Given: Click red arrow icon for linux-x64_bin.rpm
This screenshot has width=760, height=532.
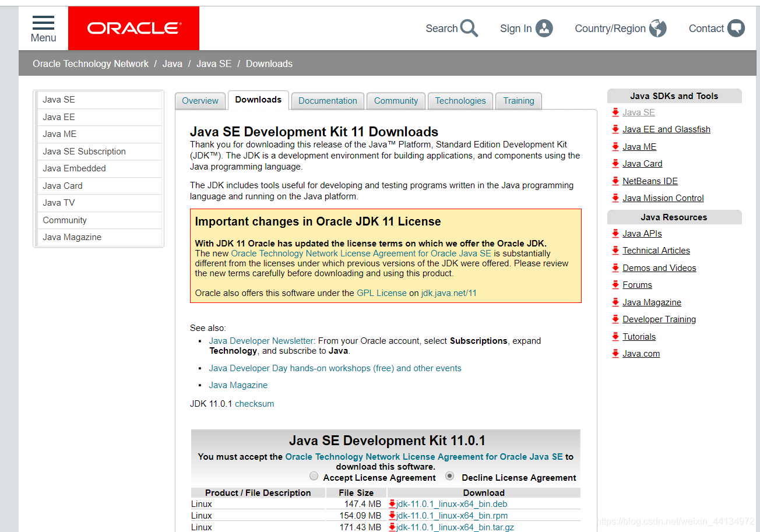Looking at the screenshot, I should coord(392,515).
